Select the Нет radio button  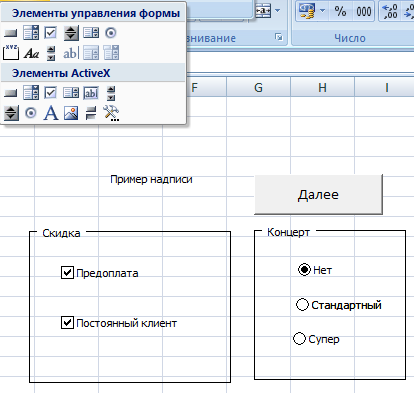pyautogui.click(x=304, y=269)
